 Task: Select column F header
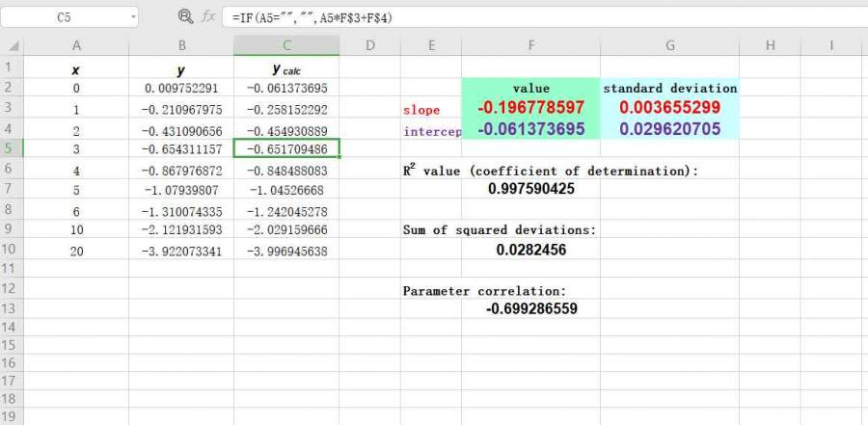pyautogui.click(x=530, y=45)
